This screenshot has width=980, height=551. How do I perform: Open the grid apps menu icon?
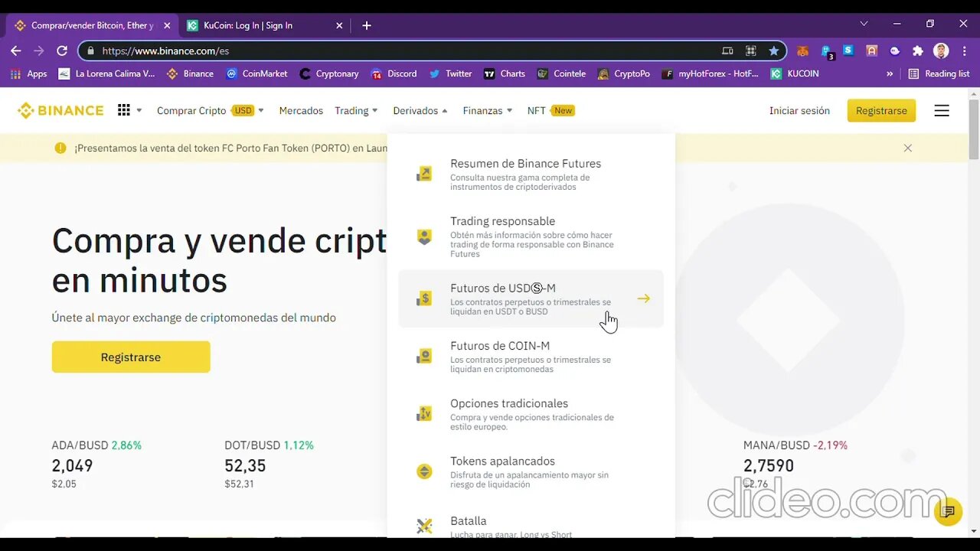point(124,110)
